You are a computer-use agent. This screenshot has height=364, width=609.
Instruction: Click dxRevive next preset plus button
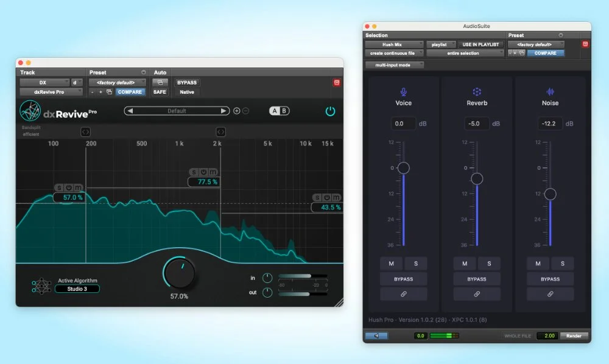100,92
